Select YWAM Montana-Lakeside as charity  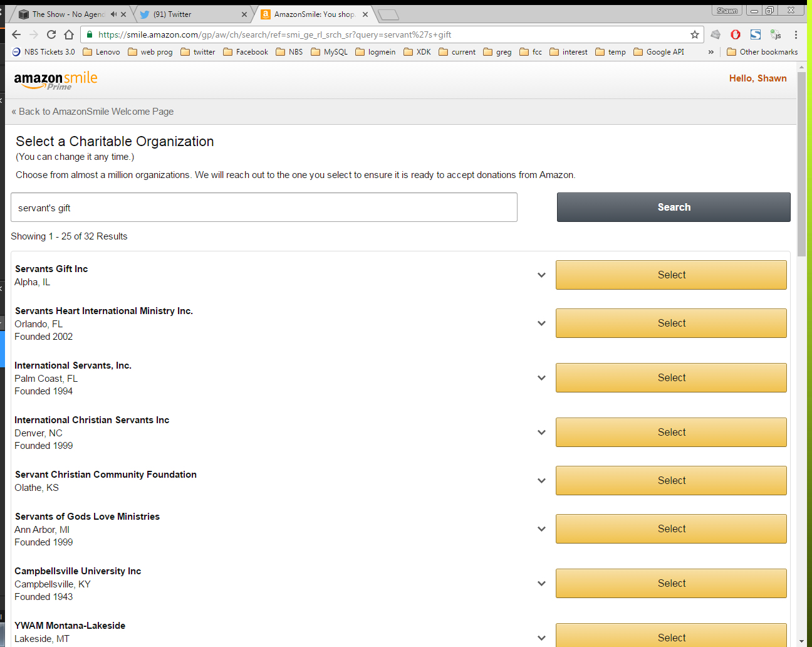pos(671,635)
